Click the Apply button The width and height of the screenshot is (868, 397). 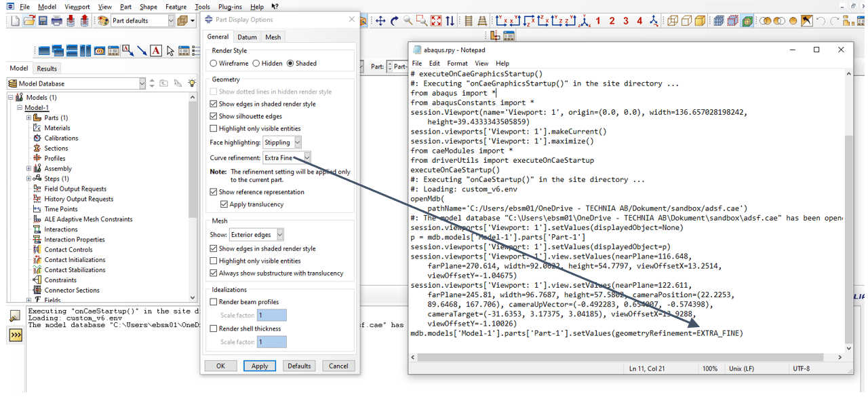point(260,366)
